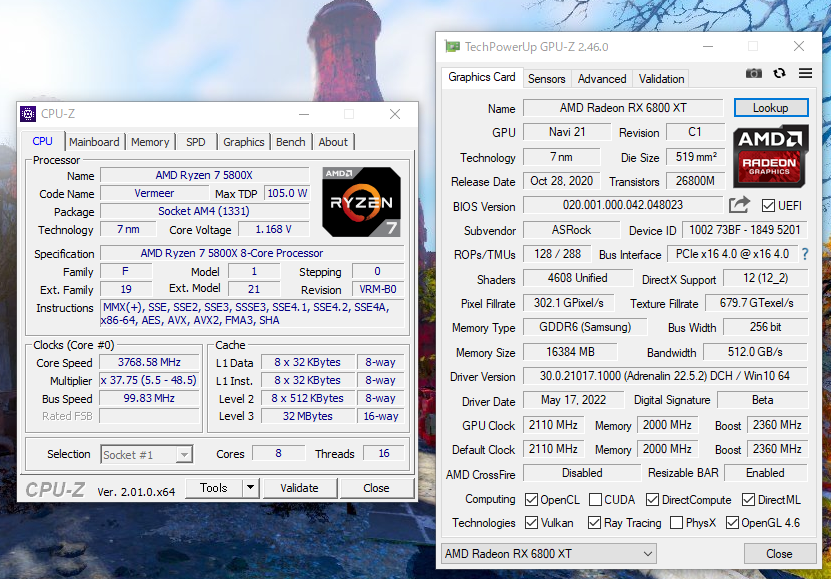Toggle the Ray Tracing checkbox
The image size is (831, 579).
594,523
